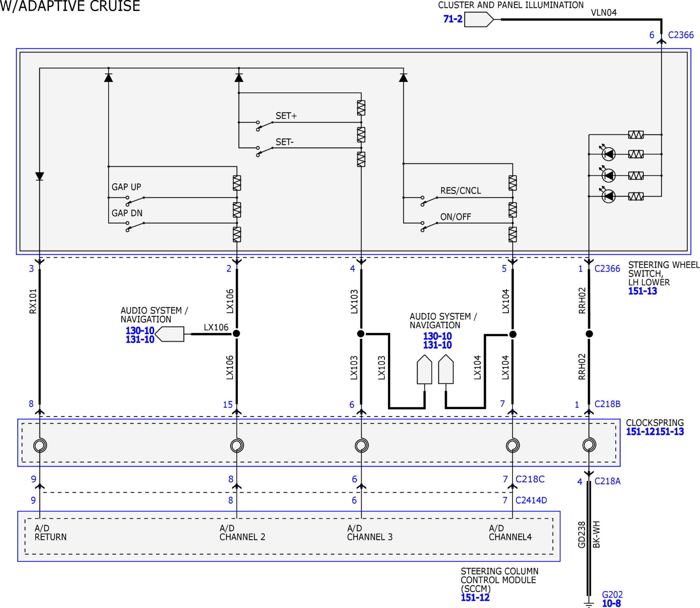Click the splice dot joining horizontal LX106 wire
This screenshot has height=608, width=700.
237,333
